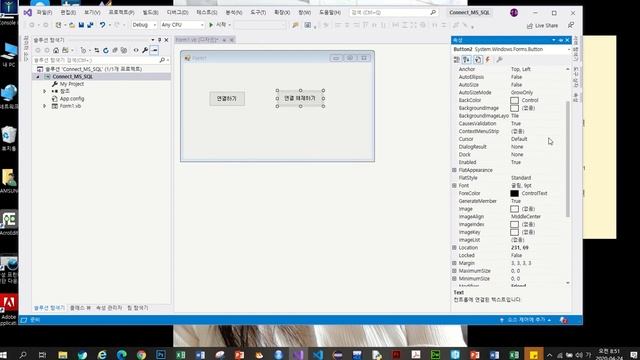
Task: Click the BackColor Control swatch
Action: click(514, 100)
